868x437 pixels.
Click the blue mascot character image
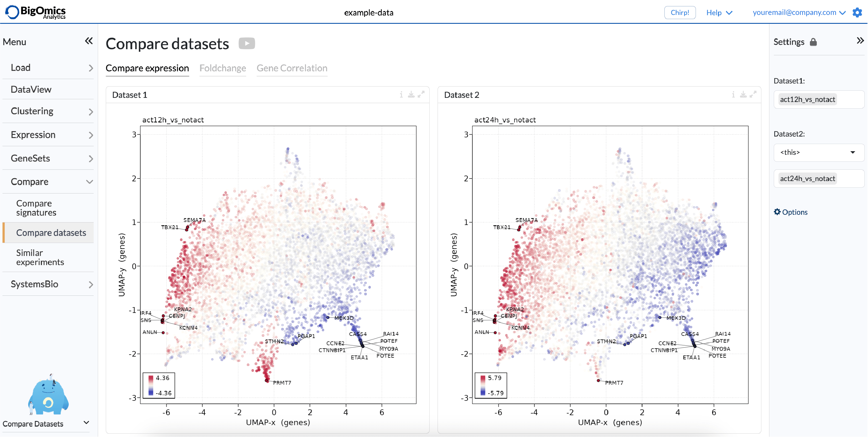click(49, 394)
